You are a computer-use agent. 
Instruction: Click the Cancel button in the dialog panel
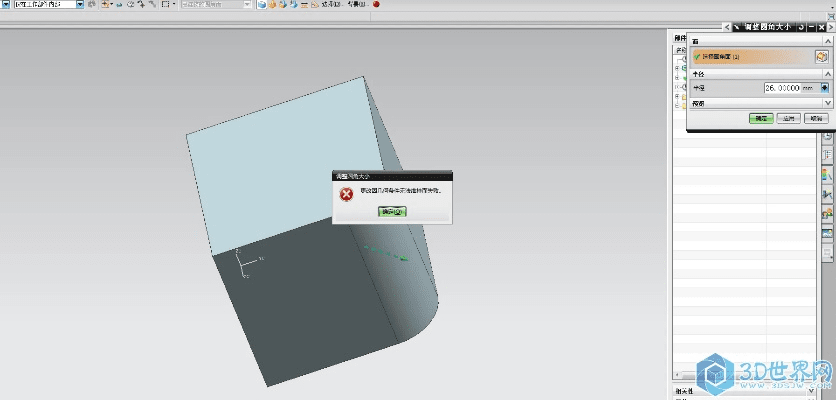click(x=817, y=118)
